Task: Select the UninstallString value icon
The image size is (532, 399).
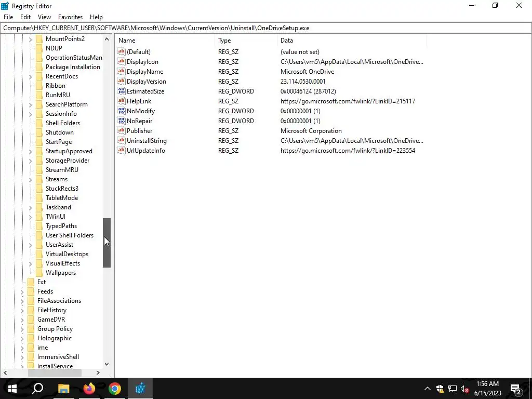Action: (x=122, y=140)
